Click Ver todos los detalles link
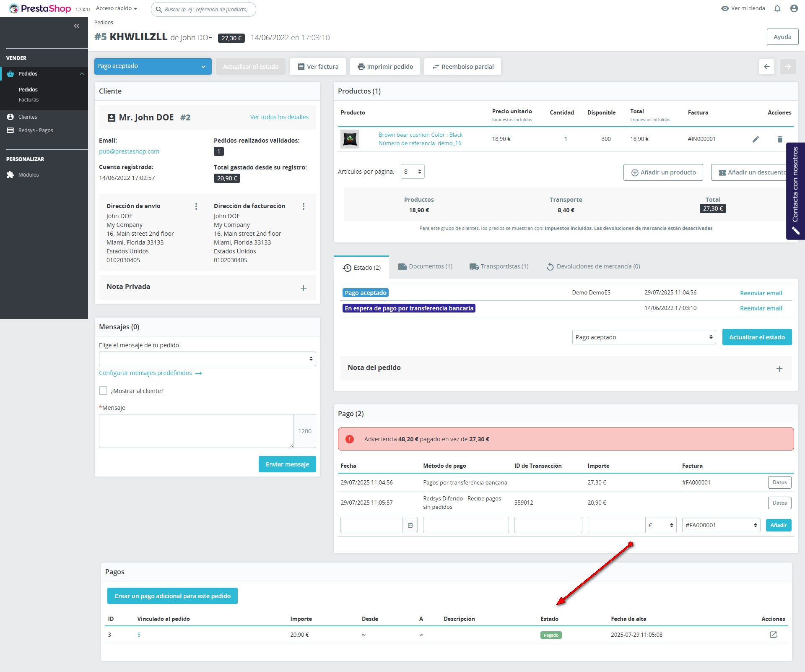 tap(279, 117)
